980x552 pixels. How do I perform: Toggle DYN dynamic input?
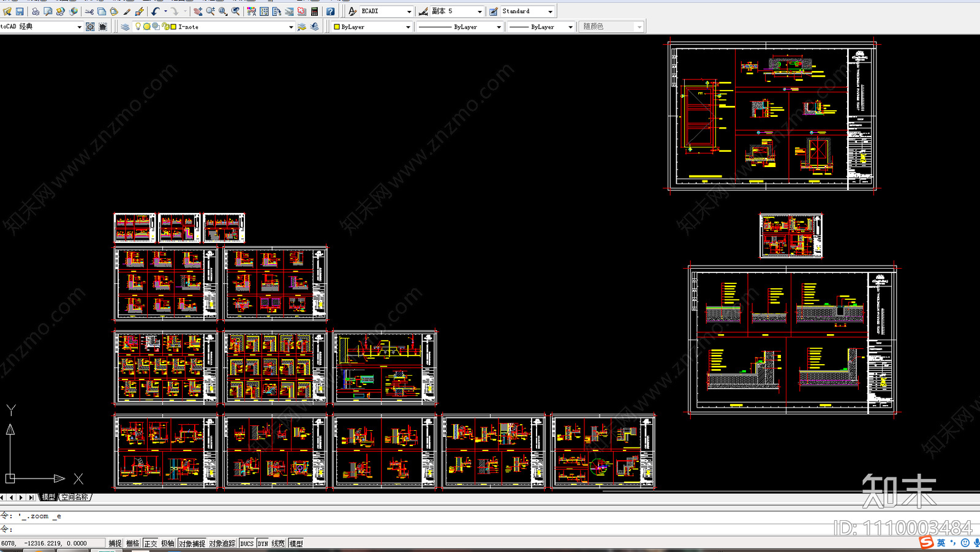point(263,543)
